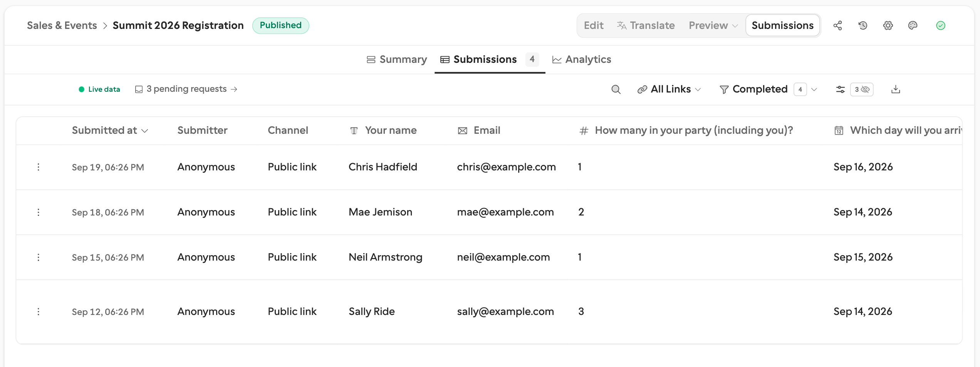Open row menu for Neil Armstrong
This screenshot has width=980, height=367.
tap(39, 257)
